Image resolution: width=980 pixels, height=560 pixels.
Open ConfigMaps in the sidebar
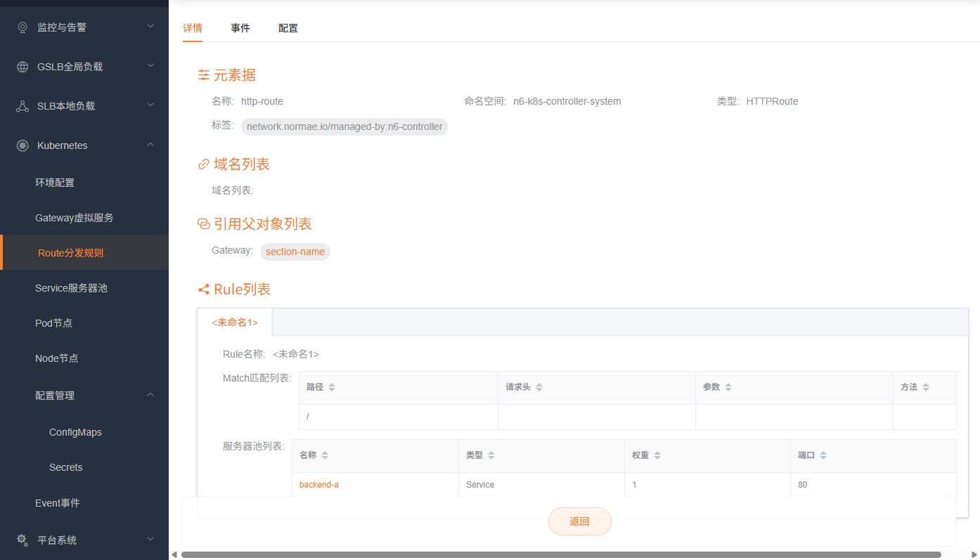75,432
